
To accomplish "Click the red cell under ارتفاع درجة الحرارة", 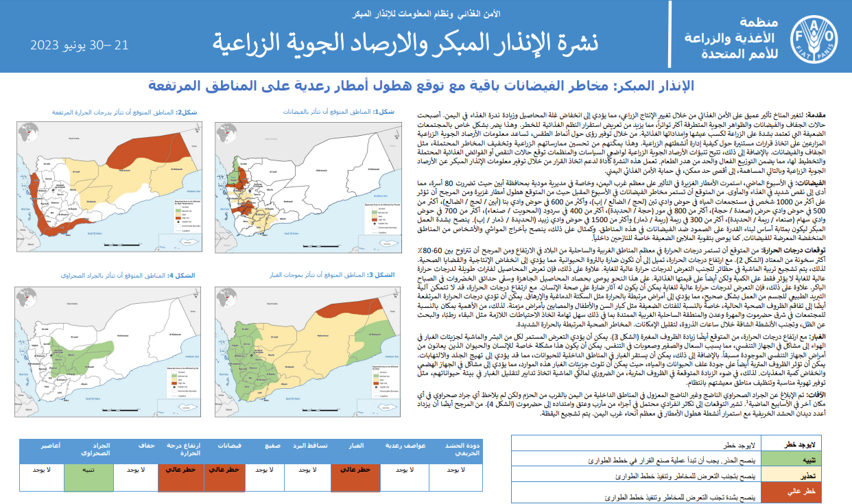I will coord(177,470).
